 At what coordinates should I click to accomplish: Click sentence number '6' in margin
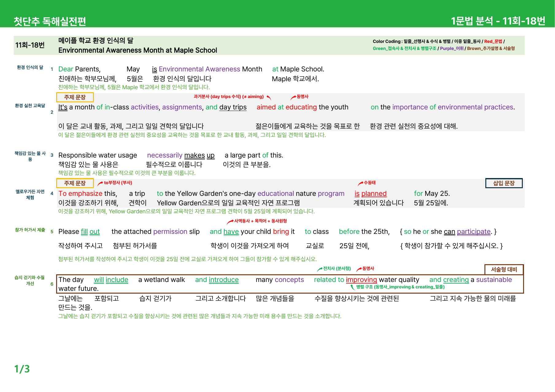[x=52, y=284]
